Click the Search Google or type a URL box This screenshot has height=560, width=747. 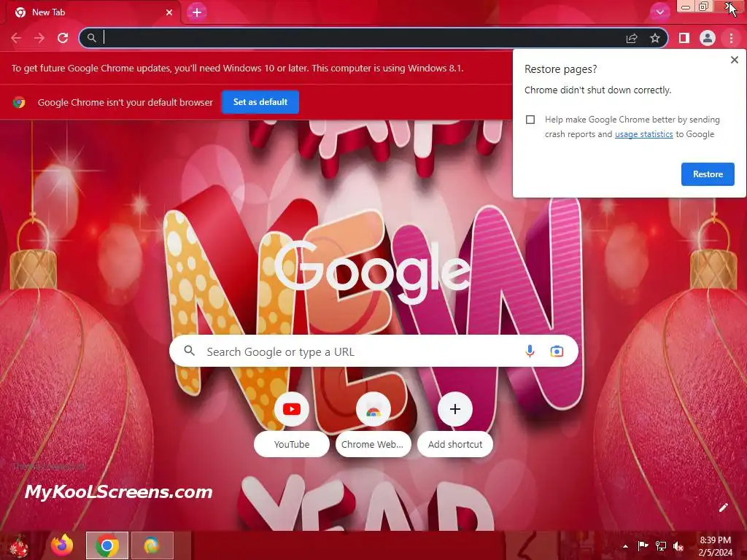pos(374,351)
